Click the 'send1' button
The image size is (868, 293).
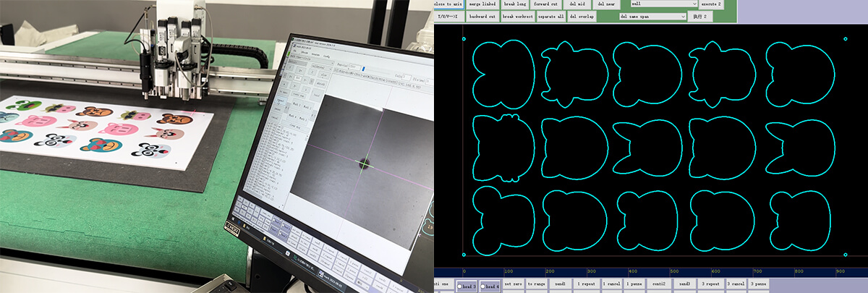click(x=561, y=285)
